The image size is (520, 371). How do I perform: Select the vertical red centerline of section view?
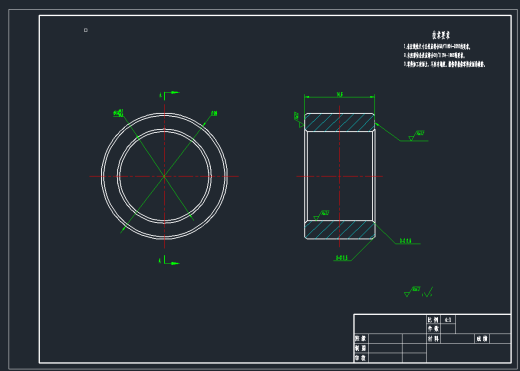point(339,176)
